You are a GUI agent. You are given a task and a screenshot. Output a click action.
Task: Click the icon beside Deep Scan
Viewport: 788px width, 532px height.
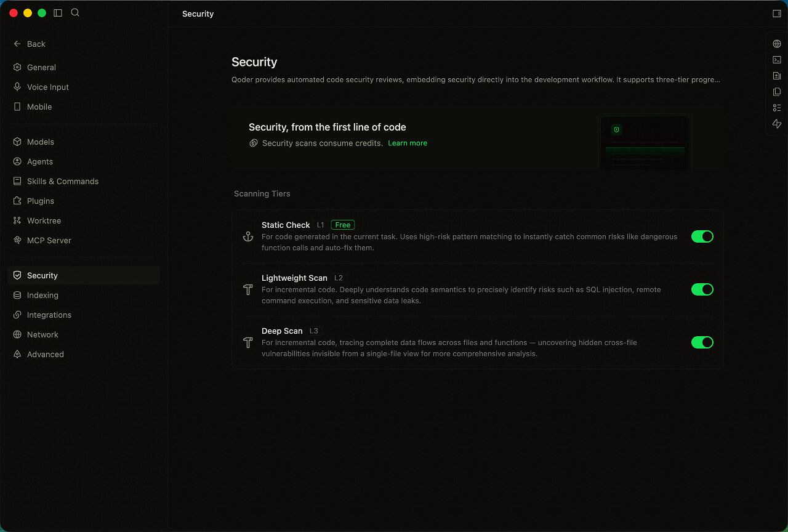248,342
